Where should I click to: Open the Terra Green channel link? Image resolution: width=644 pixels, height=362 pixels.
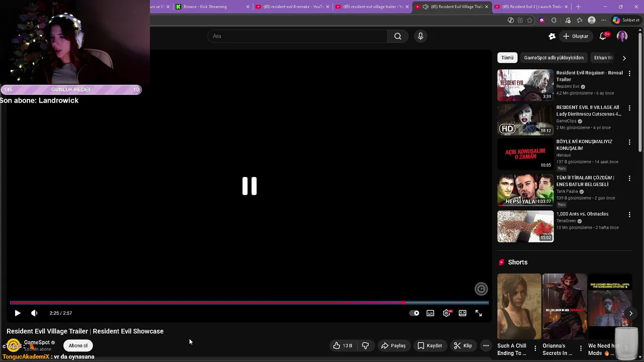point(566,221)
